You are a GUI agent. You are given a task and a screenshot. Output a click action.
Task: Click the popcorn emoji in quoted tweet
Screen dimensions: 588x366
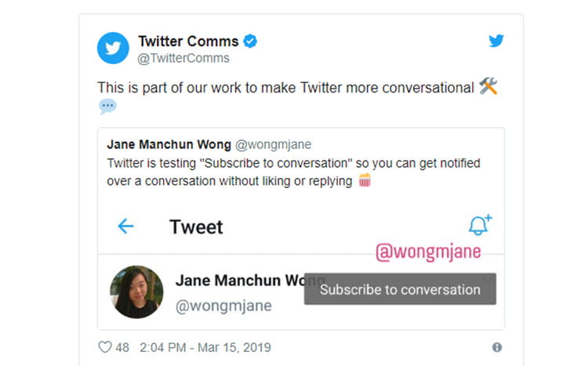365,180
